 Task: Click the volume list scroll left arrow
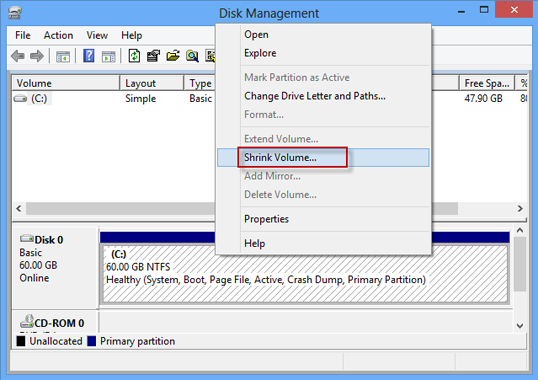pos(19,209)
